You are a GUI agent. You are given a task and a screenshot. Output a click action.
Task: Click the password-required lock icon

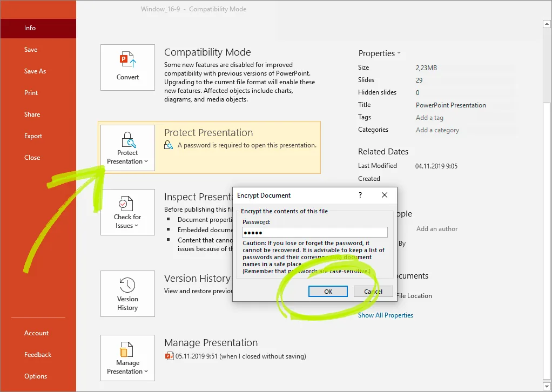click(x=169, y=145)
